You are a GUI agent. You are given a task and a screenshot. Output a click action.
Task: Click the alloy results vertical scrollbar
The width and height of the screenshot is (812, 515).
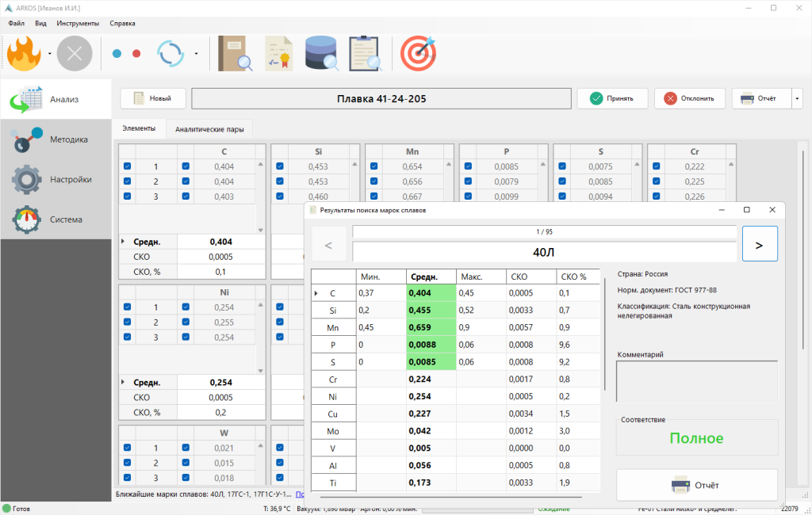[x=605, y=333]
